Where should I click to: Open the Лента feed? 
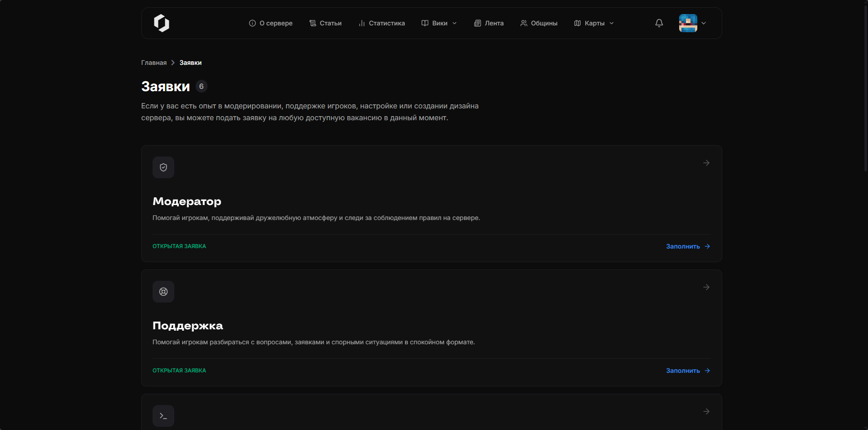click(x=489, y=23)
